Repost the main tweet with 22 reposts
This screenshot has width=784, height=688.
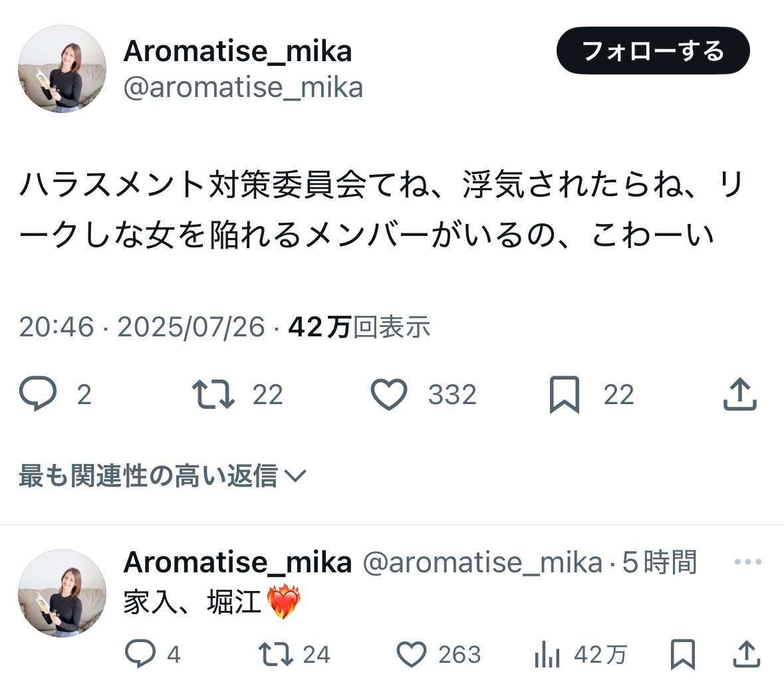213,394
